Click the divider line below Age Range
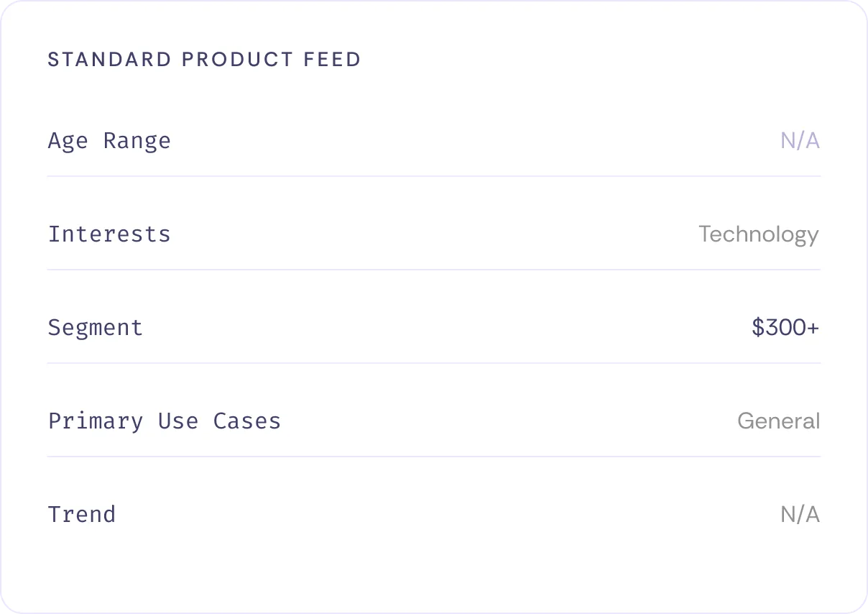 click(x=434, y=176)
